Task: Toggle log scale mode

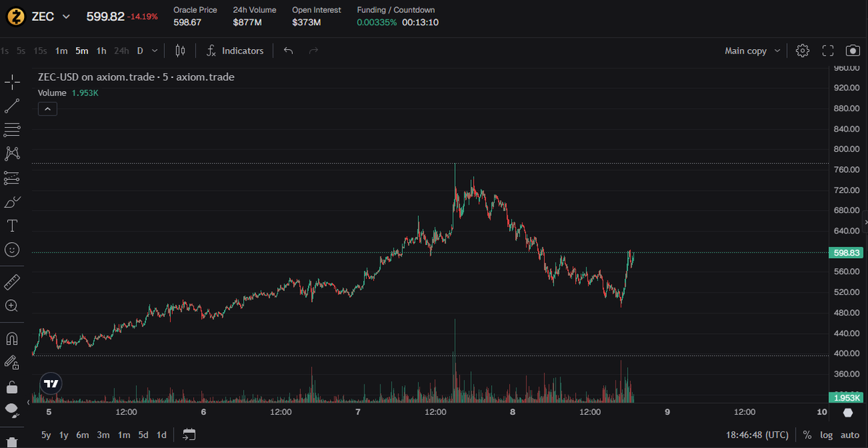Action: (x=826, y=435)
